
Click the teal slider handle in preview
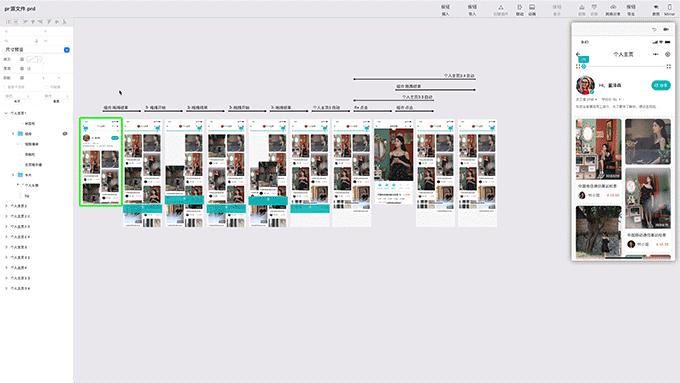coord(584,66)
